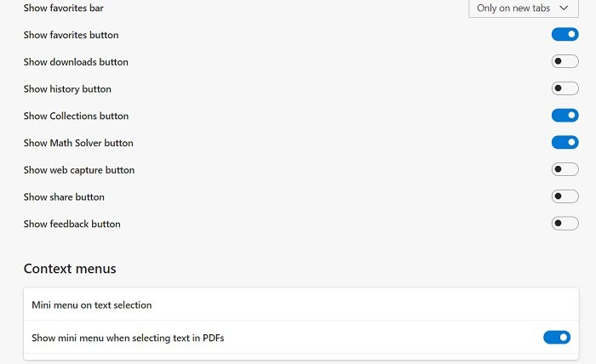
Task: Select the "Mini menu on text selection" row
Action: click(x=91, y=304)
